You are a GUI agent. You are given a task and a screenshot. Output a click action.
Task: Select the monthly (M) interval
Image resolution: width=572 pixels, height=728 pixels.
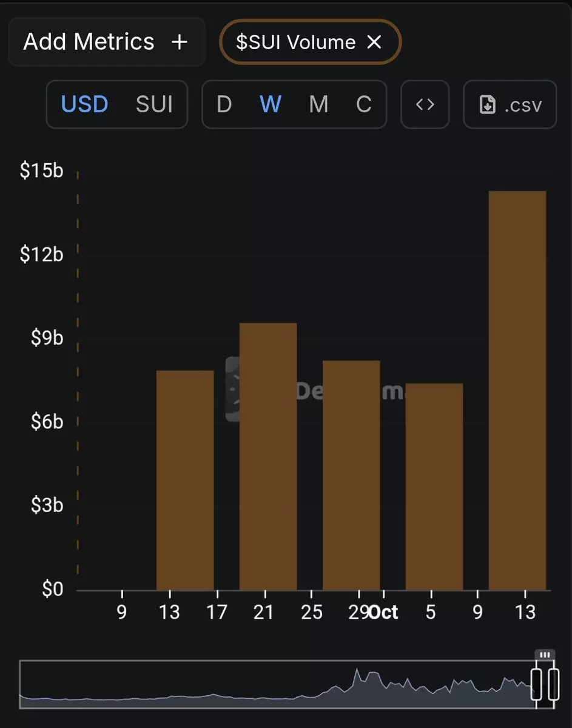tap(318, 104)
